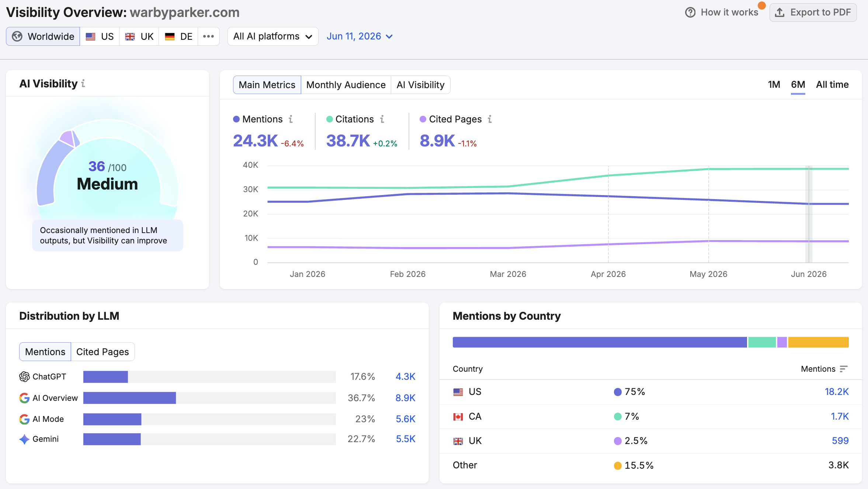Click the UK flag in the region filter
The image size is (868, 489).
tap(130, 37)
